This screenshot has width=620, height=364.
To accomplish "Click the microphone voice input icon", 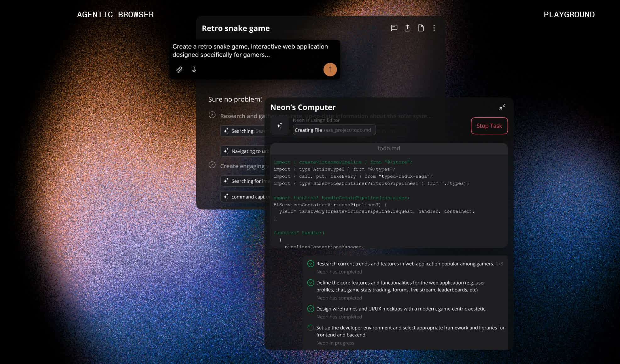I will (194, 69).
